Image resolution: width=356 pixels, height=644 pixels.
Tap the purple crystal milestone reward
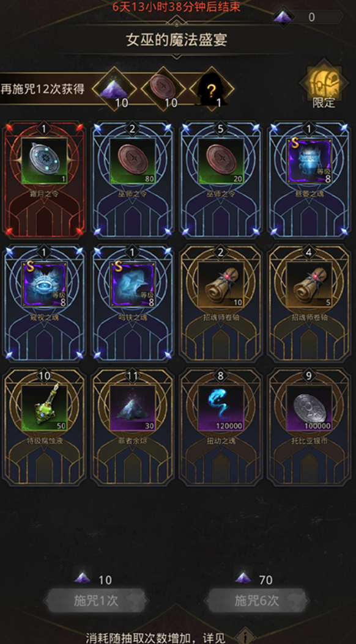(x=114, y=89)
